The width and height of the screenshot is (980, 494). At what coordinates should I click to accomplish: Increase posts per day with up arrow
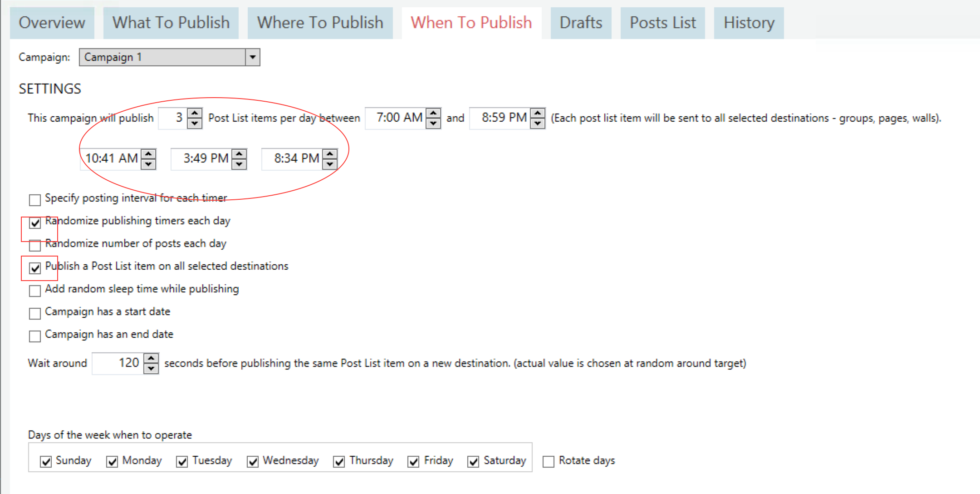(x=195, y=113)
